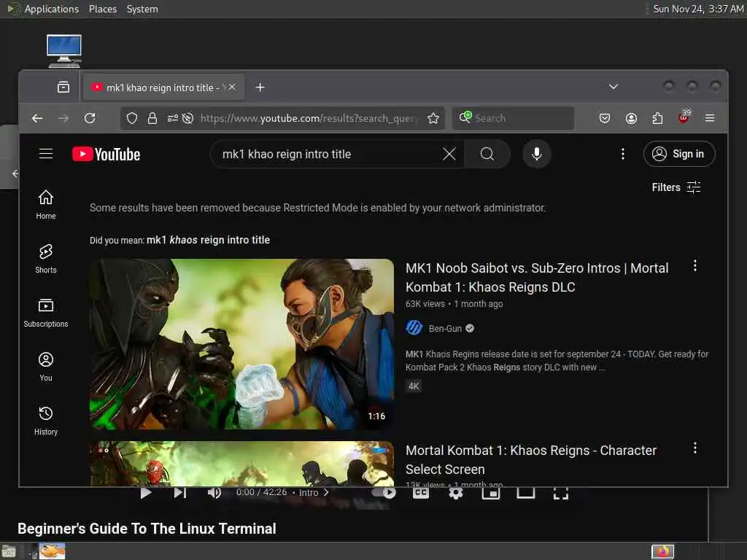Image resolution: width=747 pixels, height=560 pixels.
Task: Enable miniplayer in background player
Action: tap(490, 493)
